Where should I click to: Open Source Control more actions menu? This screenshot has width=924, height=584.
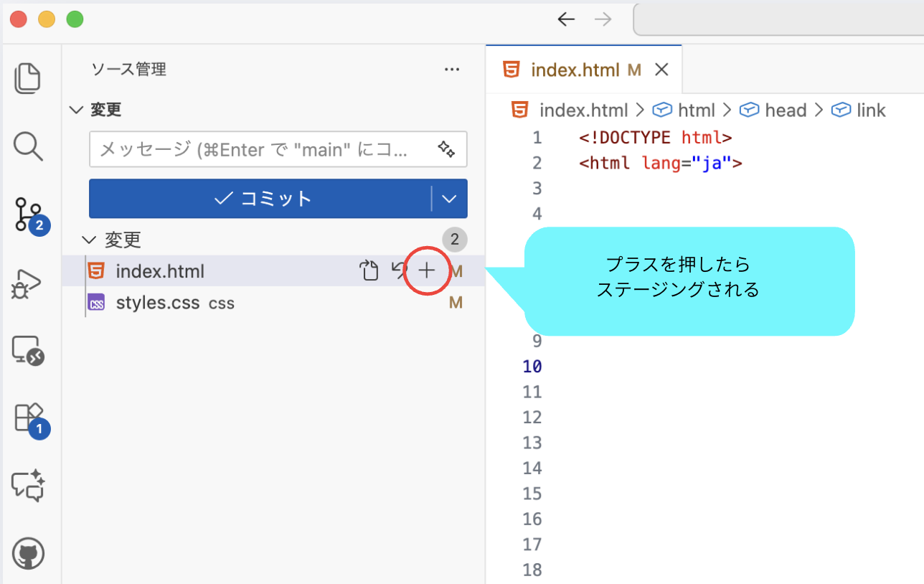[x=452, y=69]
